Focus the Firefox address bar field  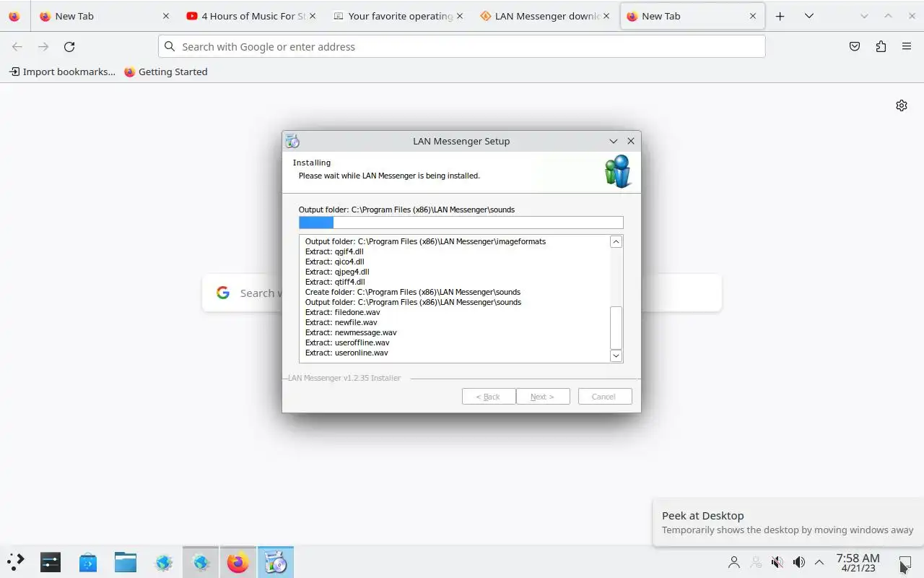tap(461, 46)
